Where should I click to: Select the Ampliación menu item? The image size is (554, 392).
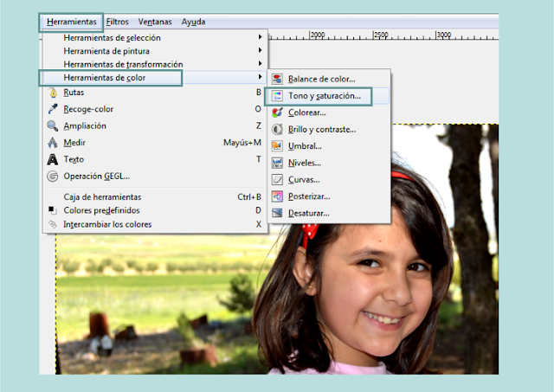point(154,125)
